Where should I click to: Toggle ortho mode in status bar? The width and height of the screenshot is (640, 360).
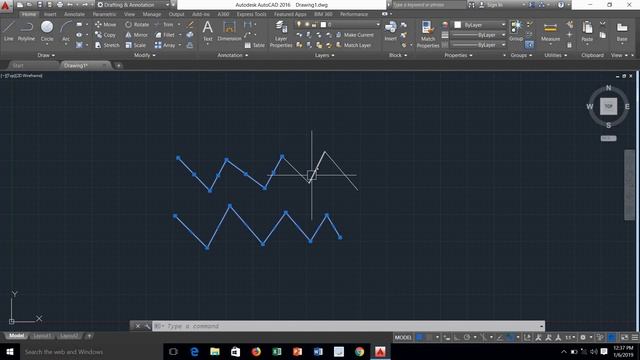coord(457,337)
